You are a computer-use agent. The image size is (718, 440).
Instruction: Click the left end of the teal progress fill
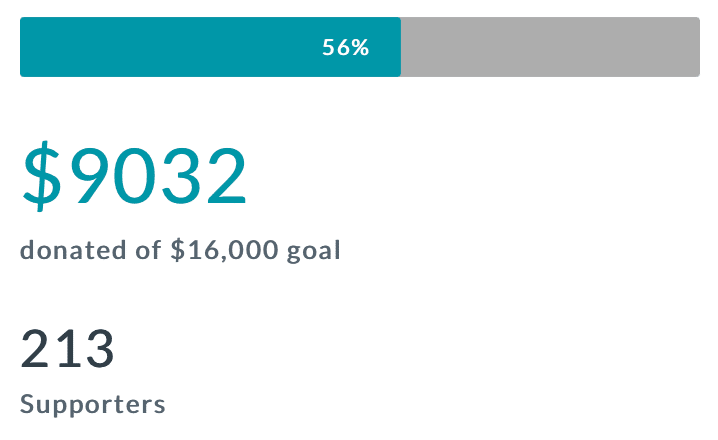(x=24, y=47)
